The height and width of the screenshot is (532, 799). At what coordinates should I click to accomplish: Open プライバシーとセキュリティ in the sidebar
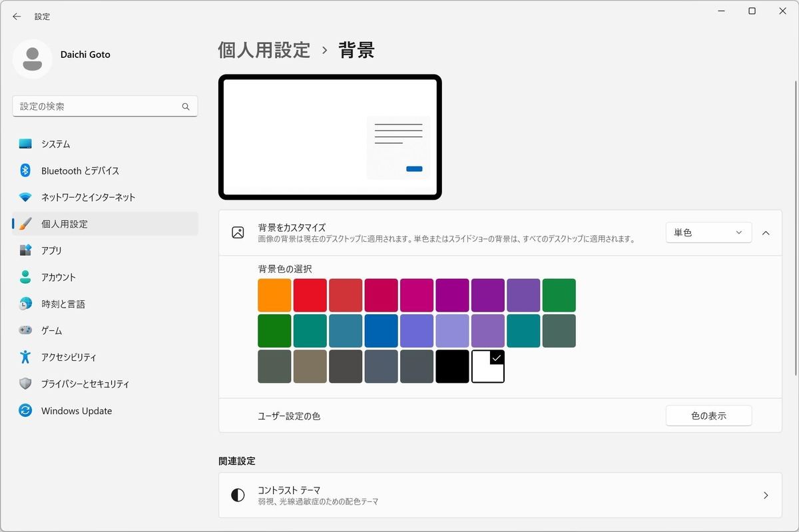105,384
